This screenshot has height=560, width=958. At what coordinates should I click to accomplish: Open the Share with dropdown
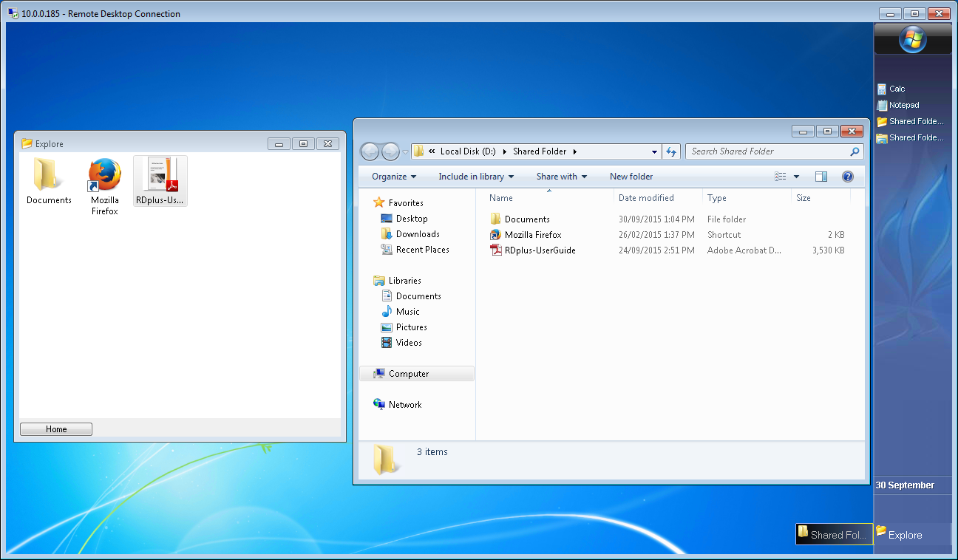(561, 177)
